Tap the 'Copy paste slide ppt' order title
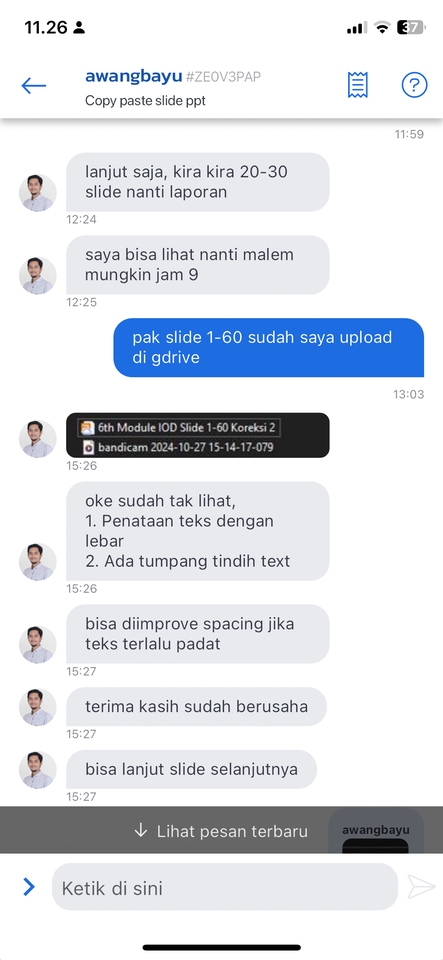 pyautogui.click(x=145, y=100)
